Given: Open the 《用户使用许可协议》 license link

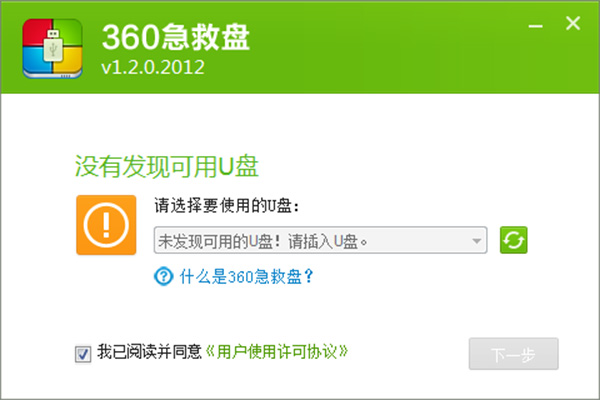Looking at the screenshot, I should [277, 352].
